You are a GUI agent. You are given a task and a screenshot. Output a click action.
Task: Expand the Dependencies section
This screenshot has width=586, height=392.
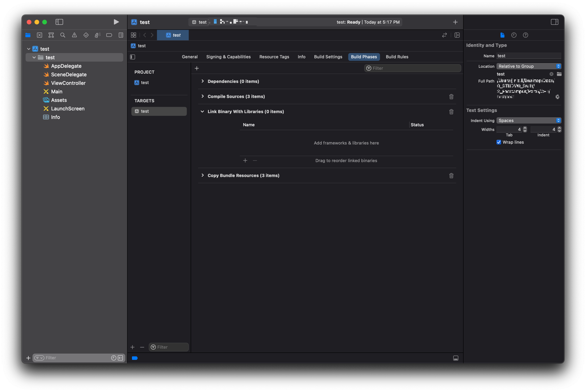[x=203, y=81]
